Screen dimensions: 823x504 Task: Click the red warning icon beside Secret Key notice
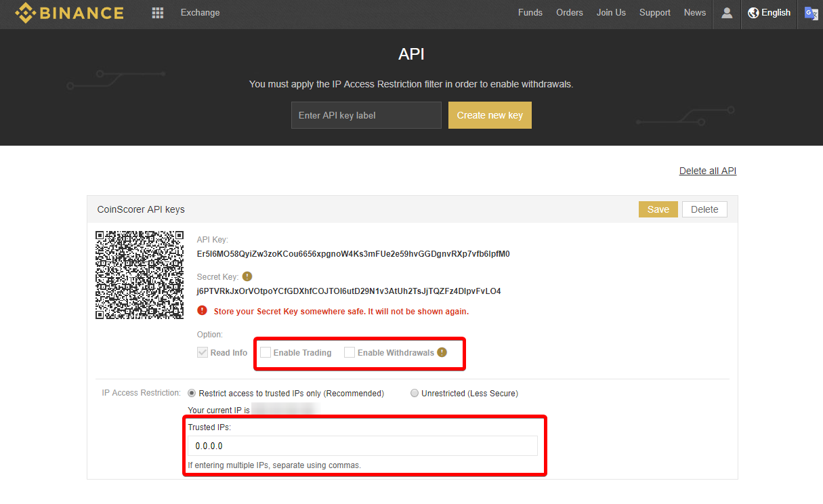pos(202,311)
